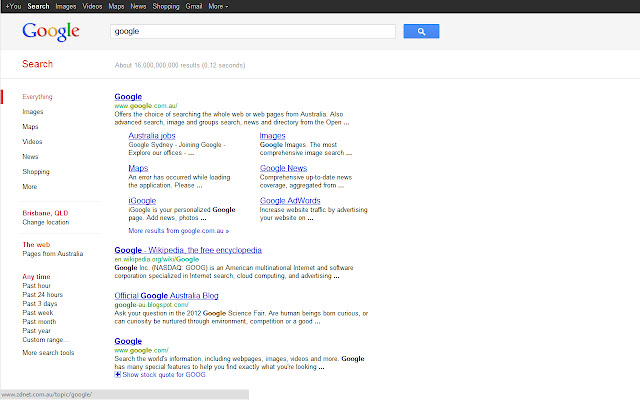640x400 pixels.
Task: Filter results by News in sidebar
Action: point(30,157)
